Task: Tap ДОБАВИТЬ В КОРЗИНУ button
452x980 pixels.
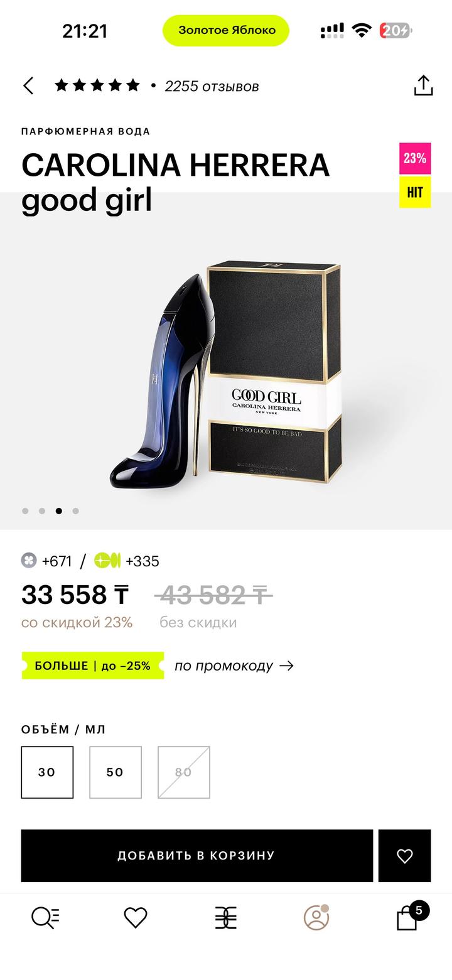Action: pyautogui.click(x=196, y=856)
